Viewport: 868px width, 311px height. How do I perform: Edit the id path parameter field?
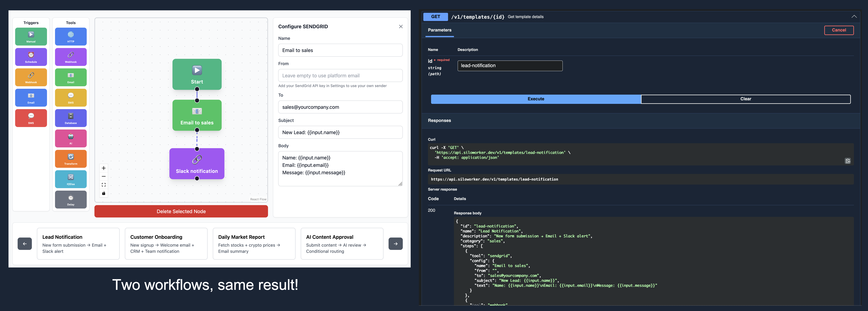click(x=509, y=66)
